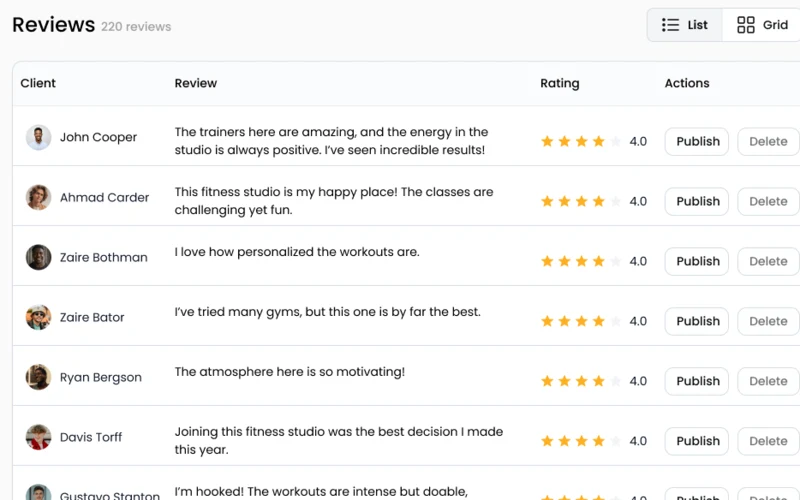Viewport: 800px width, 500px height.
Task: Delete John Cooper's review
Action: (768, 141)
